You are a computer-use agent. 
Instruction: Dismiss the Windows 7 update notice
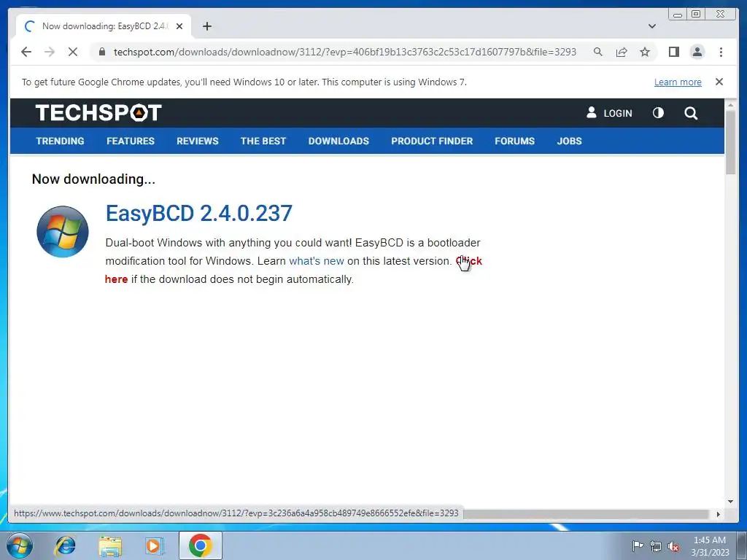point(719,82)
